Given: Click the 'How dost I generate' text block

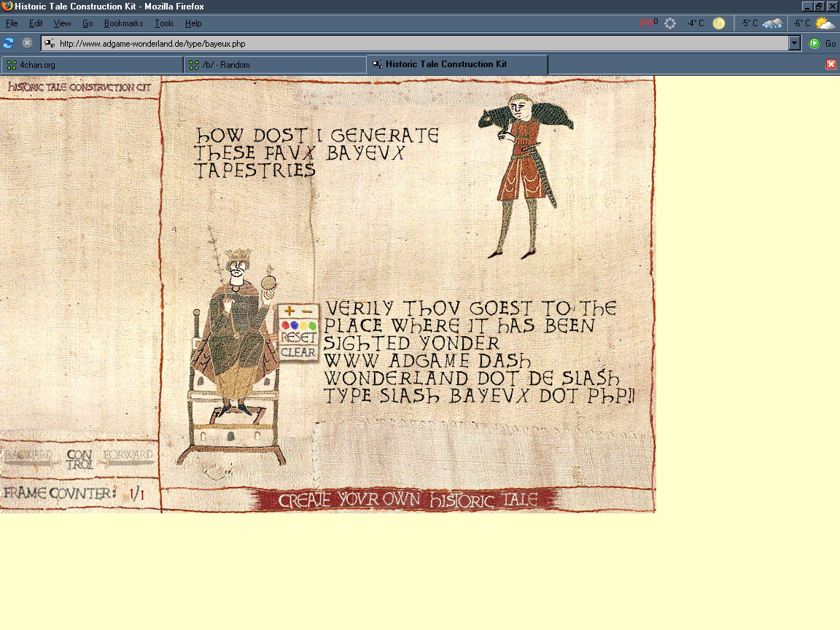Looking at the screenshot, I should click(316, 152).
